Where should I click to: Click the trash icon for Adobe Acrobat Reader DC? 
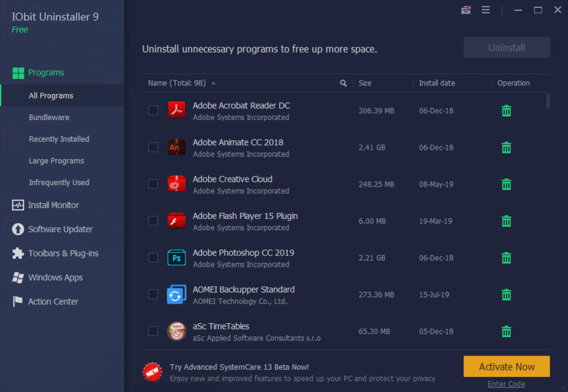(x=506, y=111)
